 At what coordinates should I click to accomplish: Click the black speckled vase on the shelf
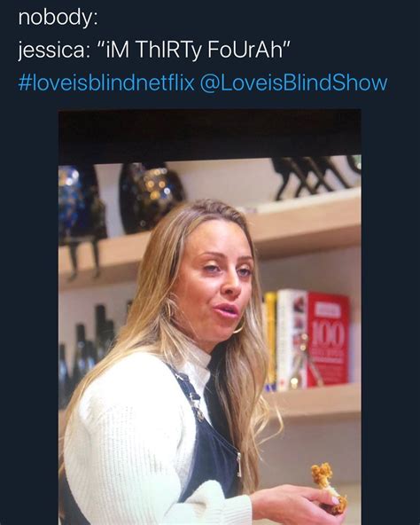click(x=151, y=199)
